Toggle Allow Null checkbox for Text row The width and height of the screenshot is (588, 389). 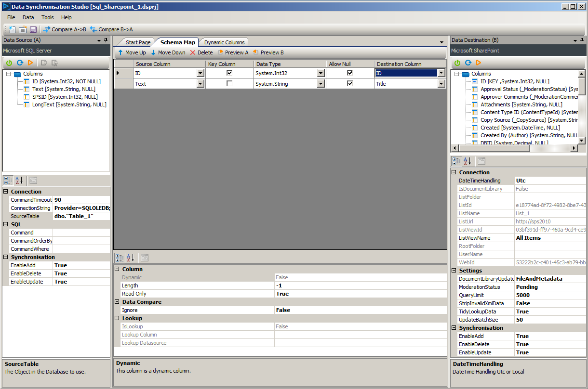[x=350, y=83]
